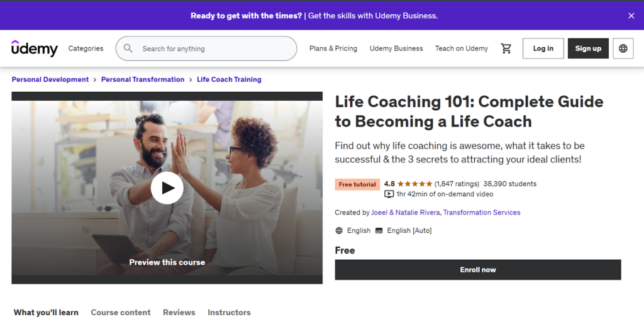This screenshot has height=324, width=644.
Task: Click the Free price label
Action: click(345, 250)
